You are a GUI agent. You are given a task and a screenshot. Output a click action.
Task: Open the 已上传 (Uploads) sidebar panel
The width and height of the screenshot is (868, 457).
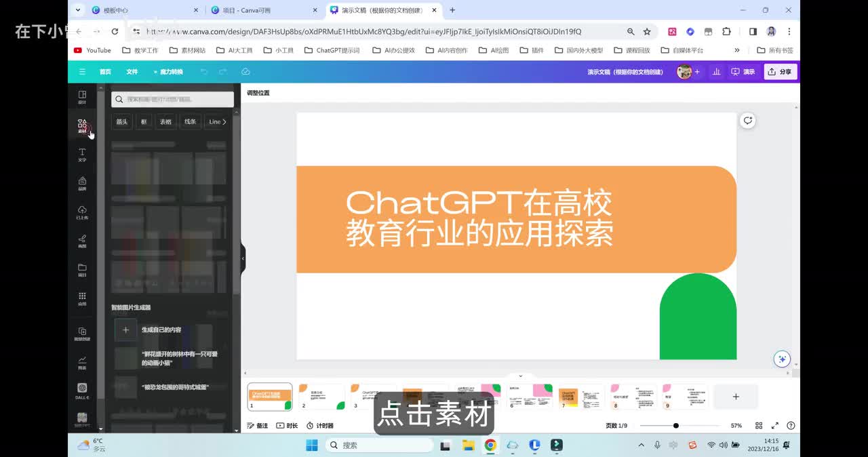pyautogui.click(x=82, y=212)
